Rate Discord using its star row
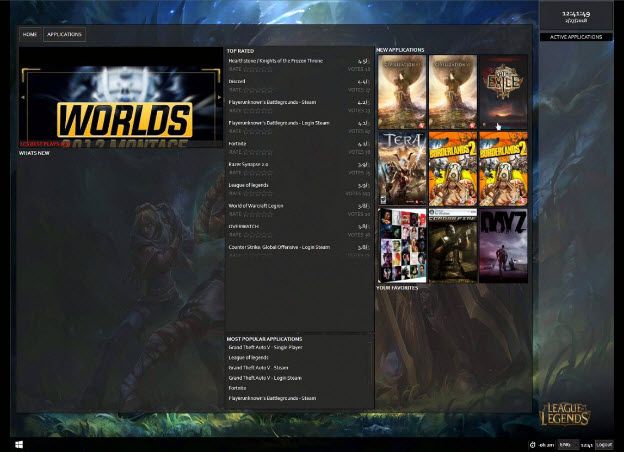624x452 pixels. (257, 90)
